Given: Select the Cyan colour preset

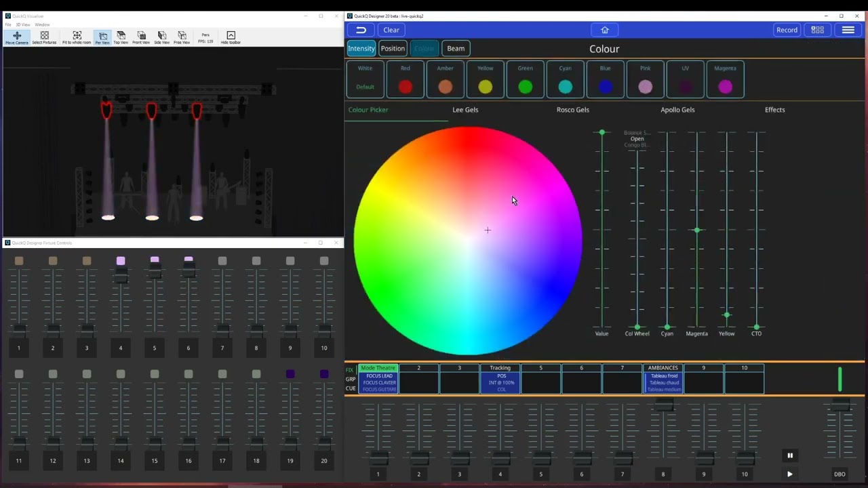Looking at the screenshot, I should [x=566, y=79].
